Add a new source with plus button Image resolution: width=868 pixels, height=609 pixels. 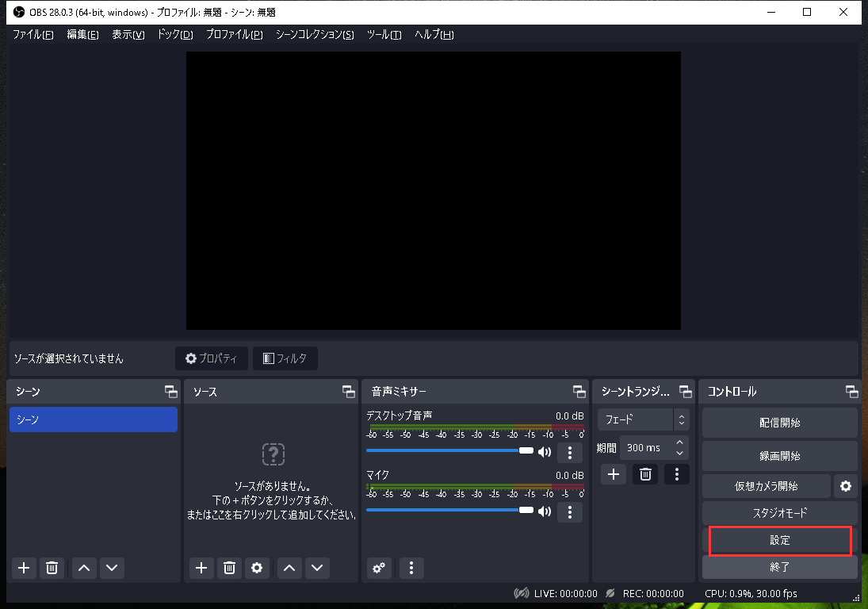pos(201,568)
